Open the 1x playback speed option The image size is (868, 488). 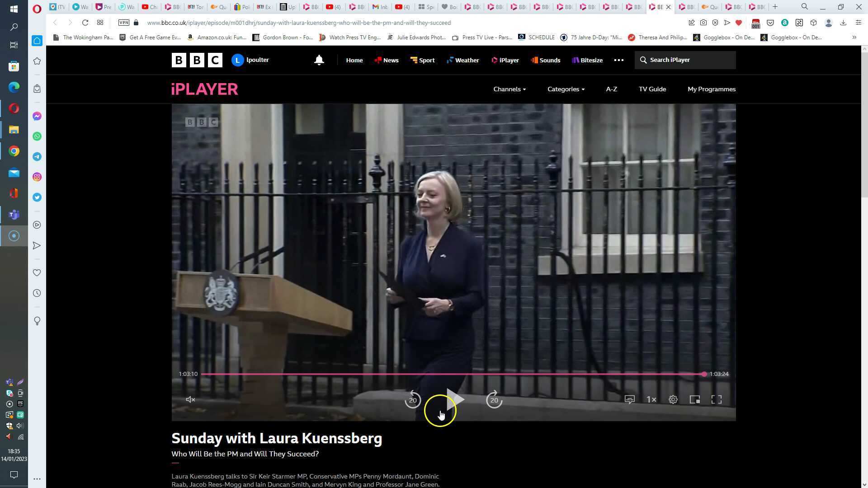pyautogui.click(x=651, y=399)
